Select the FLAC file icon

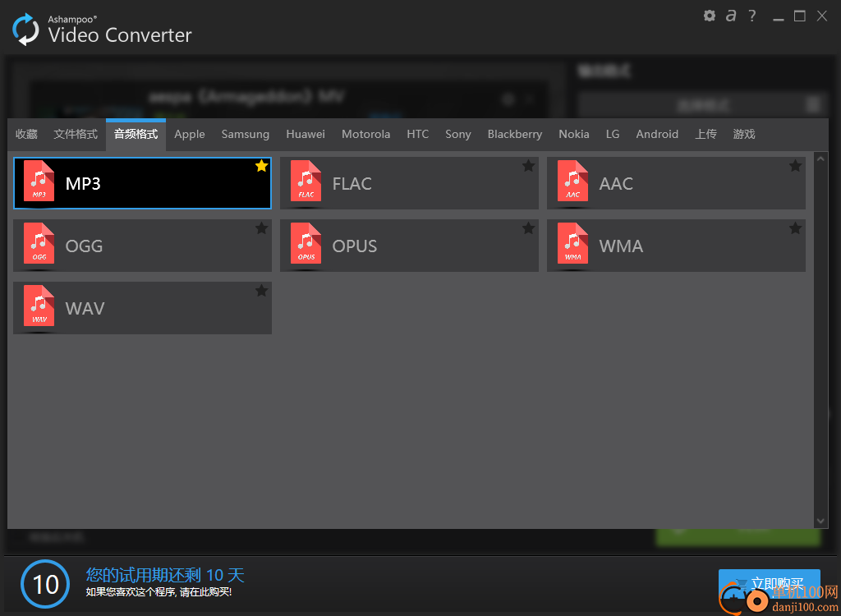point(306,181)
